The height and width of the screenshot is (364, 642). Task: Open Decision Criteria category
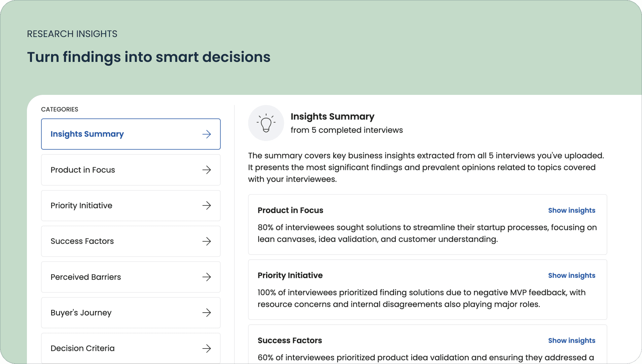(x=82, y=348)
